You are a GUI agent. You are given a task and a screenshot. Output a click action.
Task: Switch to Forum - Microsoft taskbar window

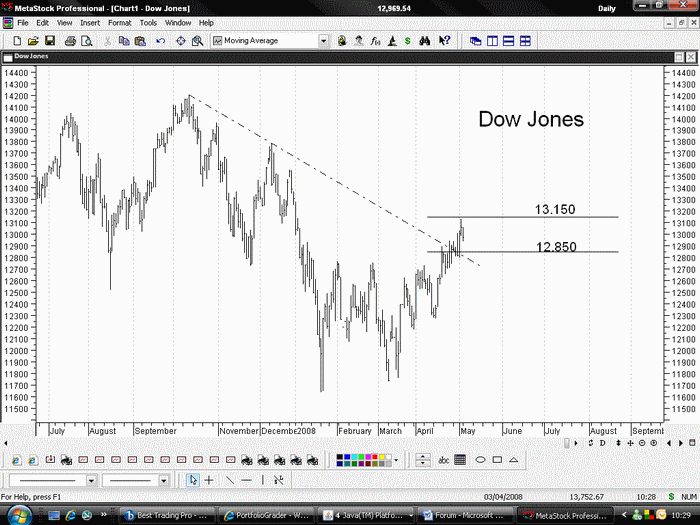point(467,516)
